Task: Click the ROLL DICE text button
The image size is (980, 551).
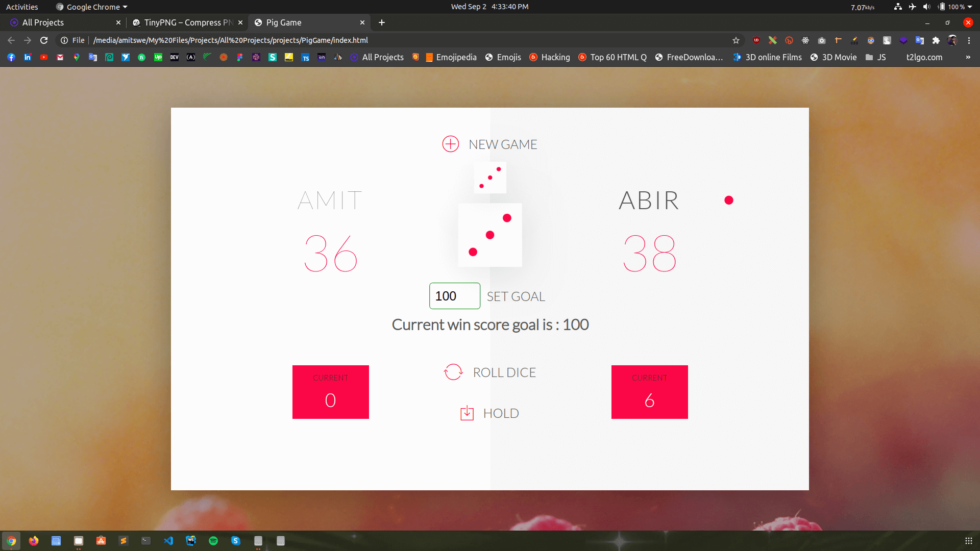Action: click(504, 372)
